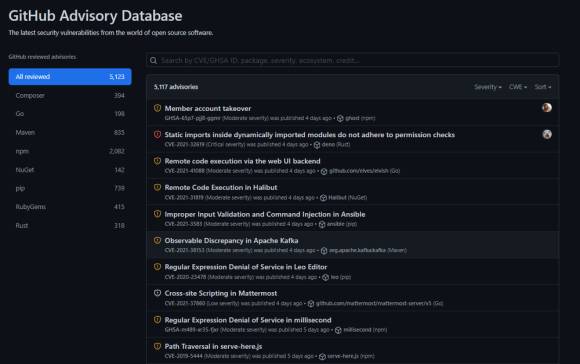Click the shield icon beside Remote code execution via web UI

[157, 161]
